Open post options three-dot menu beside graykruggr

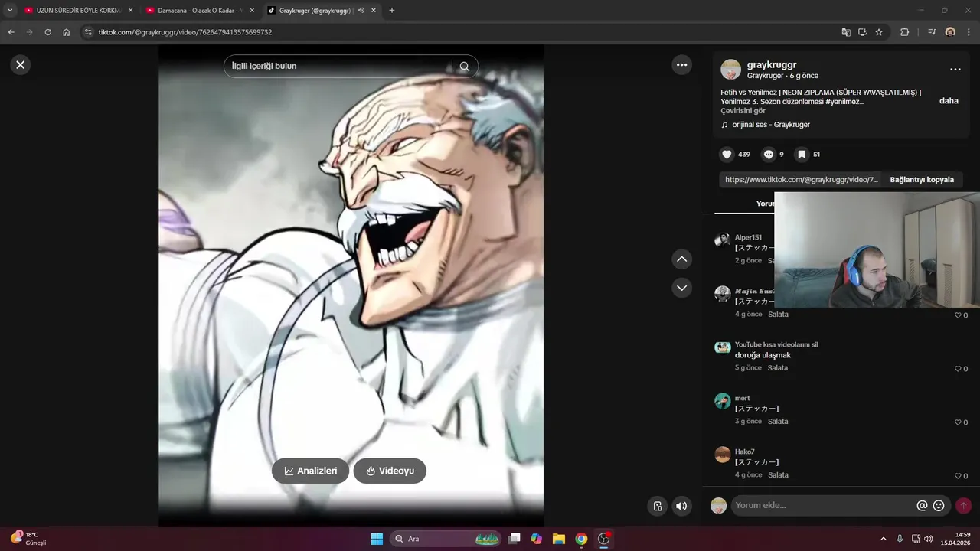coord(955,69)
